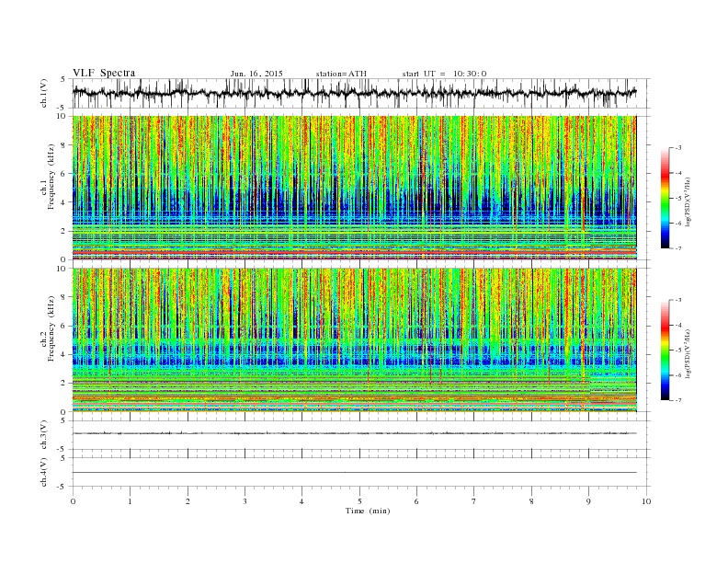
Task: Click the "6" kHz tick on ch.1 frequency axis
Action: (x=64, y=174)
